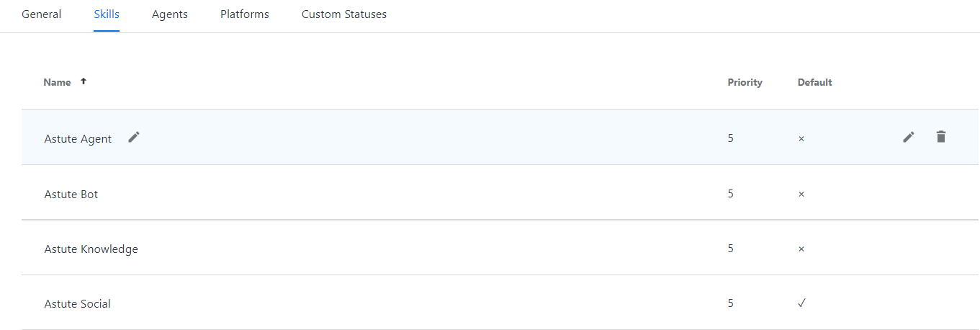Image resolution: width=980 pixels, height=330 pixels.
Task: Click the default checkmark for Astute Social
Action: tap(801, 303)
